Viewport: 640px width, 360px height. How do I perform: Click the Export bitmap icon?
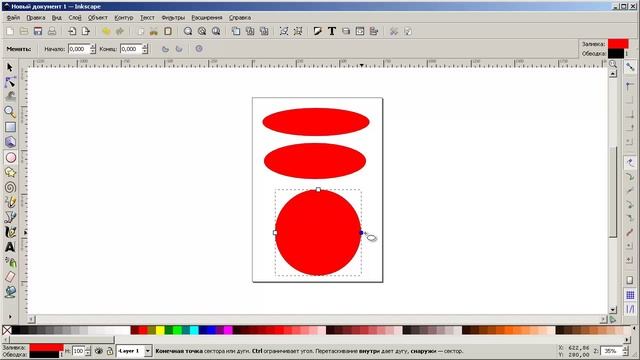[86, 31]
